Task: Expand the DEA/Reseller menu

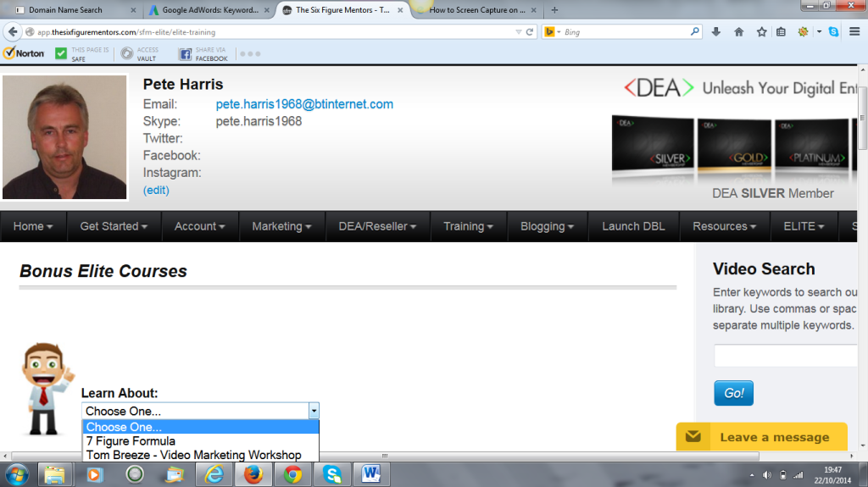Action: (x=377, y=226)
